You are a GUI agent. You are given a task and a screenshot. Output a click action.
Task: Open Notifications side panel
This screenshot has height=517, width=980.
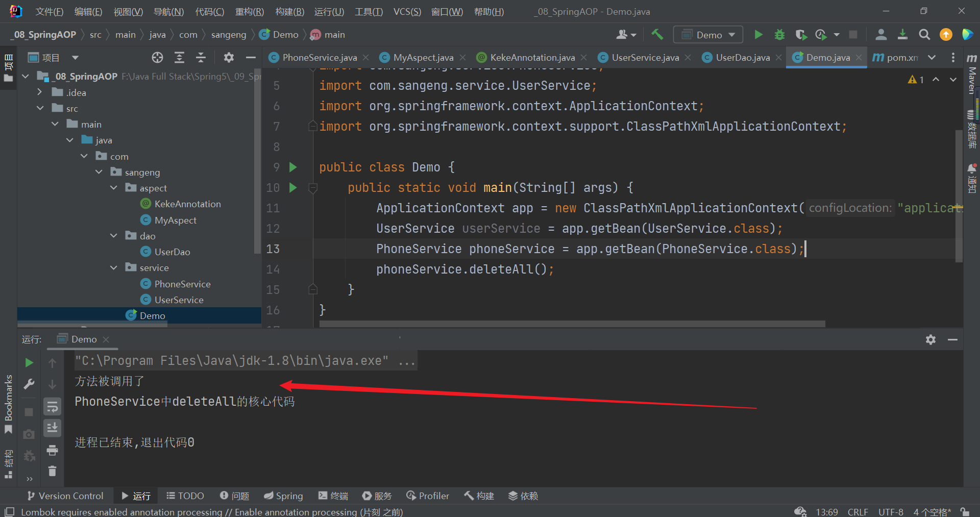[x=972, y=178]
